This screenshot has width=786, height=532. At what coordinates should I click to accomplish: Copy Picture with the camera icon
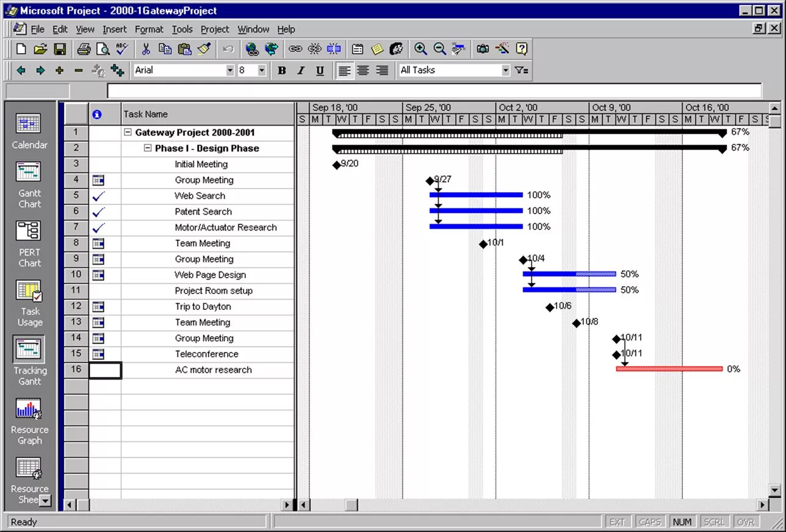(x=483, y=49)
